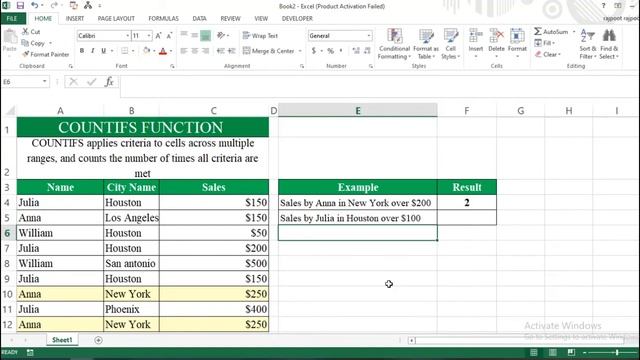Click the Accounting dollar format icon

[313, 51]
